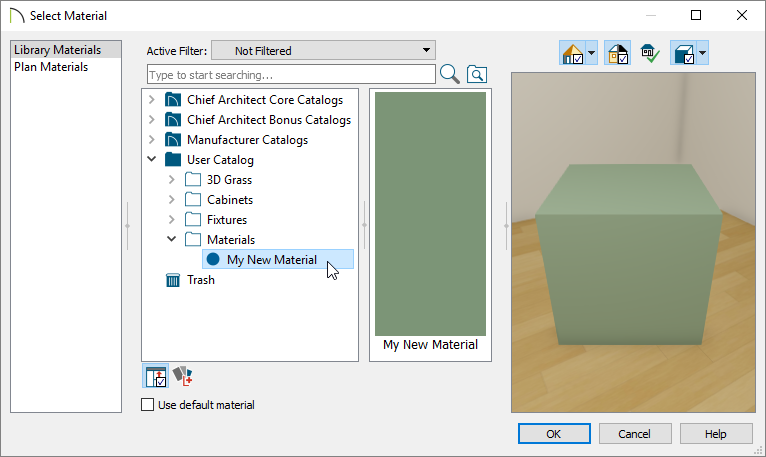Expand the 3D Grass folder
The width and height of the screenshot is (766, 457).
coord(171,180)
